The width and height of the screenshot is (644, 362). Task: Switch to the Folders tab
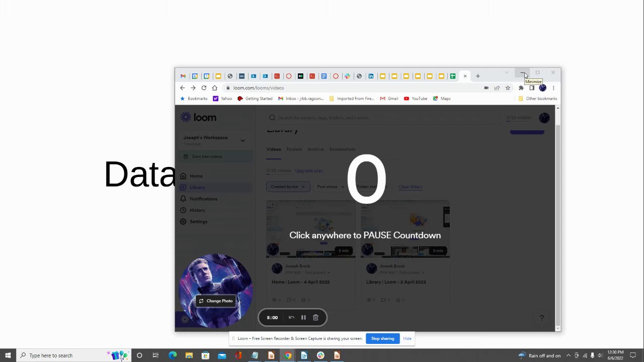pyautogui.click(x=294, y=149)
